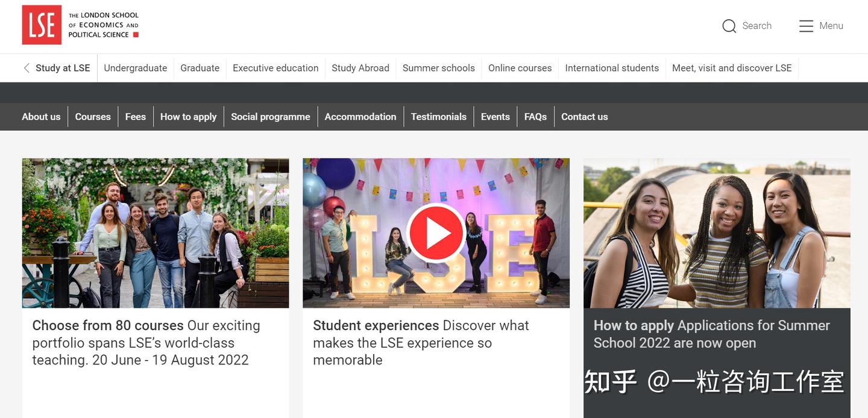The width and height of the screenshot is (868, 418).
Task: Select the How to apply tab
Action: coord(188,117)
